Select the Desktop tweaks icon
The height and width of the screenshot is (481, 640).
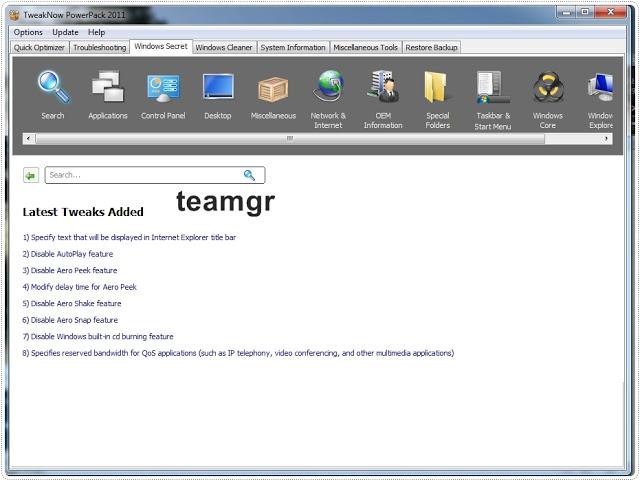[x=218, y=87]
